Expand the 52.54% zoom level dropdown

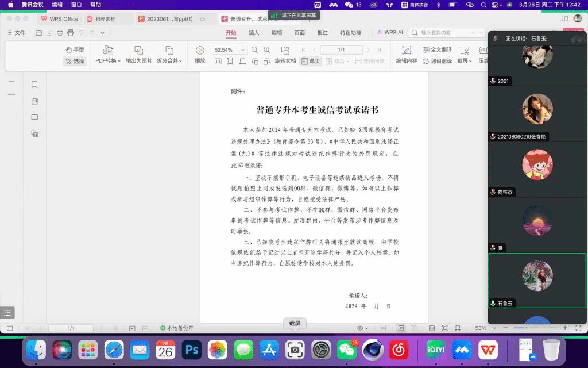point(243,50)
